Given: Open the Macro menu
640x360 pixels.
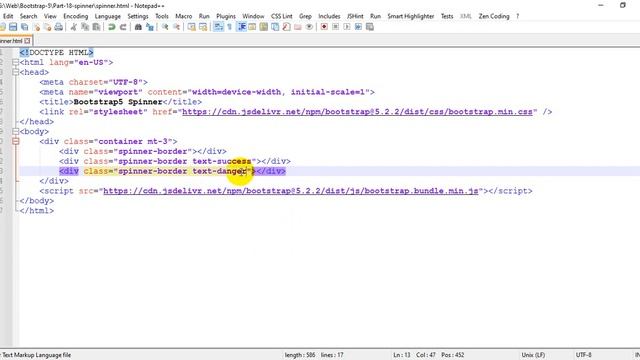Looking at the screenshot, I should point(184,16).
